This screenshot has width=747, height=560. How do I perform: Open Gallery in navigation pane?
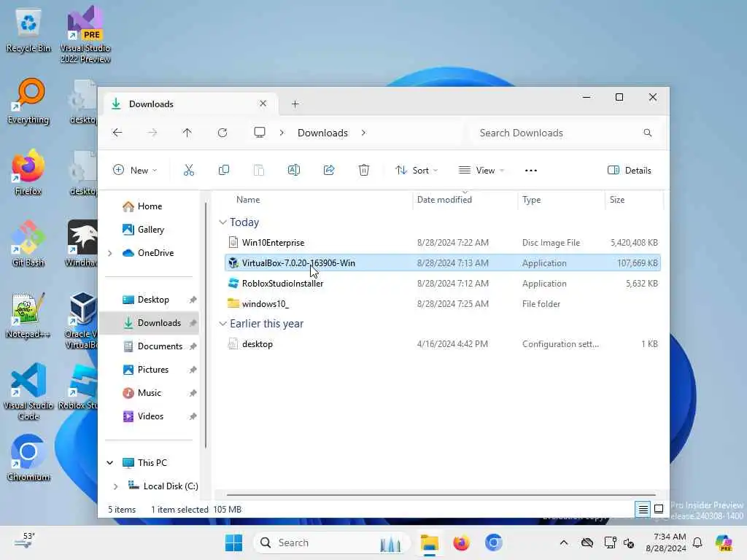(x=150, y=230)
